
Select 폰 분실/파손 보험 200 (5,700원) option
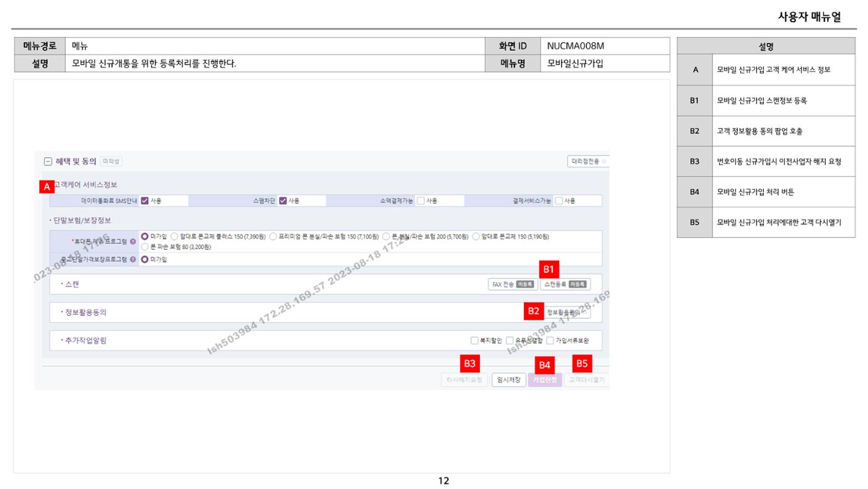(x=386, y=236)
